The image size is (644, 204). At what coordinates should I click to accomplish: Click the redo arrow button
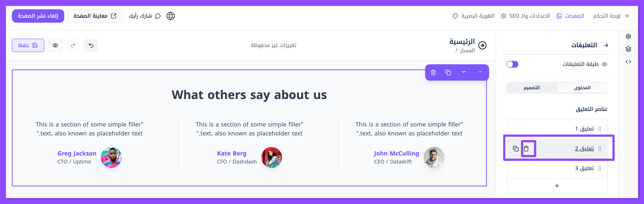point(73,45)
